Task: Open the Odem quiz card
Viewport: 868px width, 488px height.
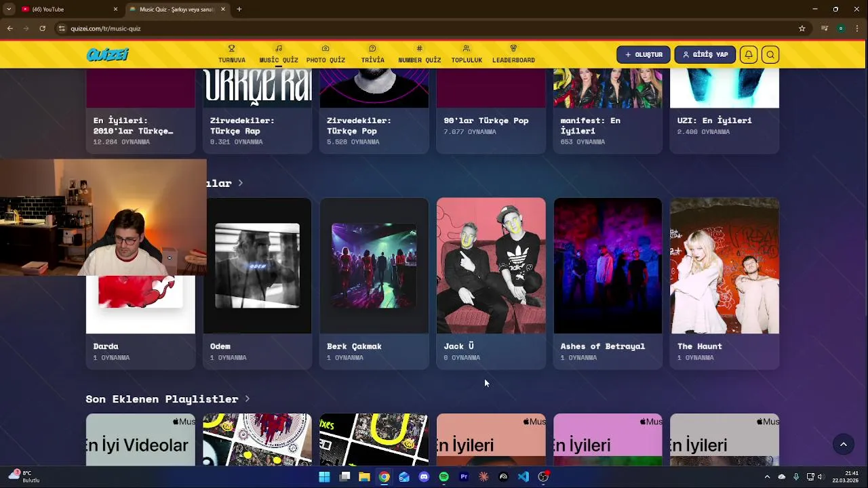Action: [257, 283]
